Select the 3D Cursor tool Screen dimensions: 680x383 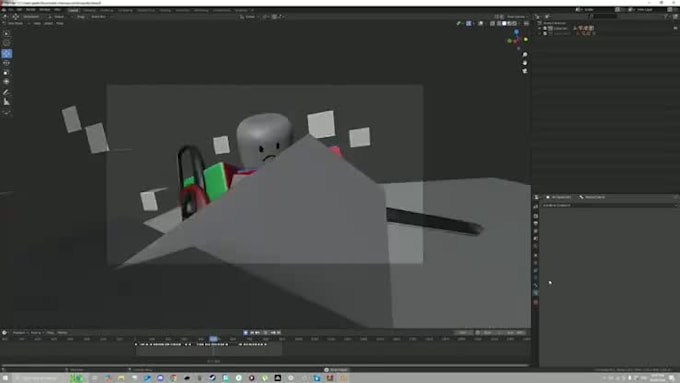click(x=7, y=43)
